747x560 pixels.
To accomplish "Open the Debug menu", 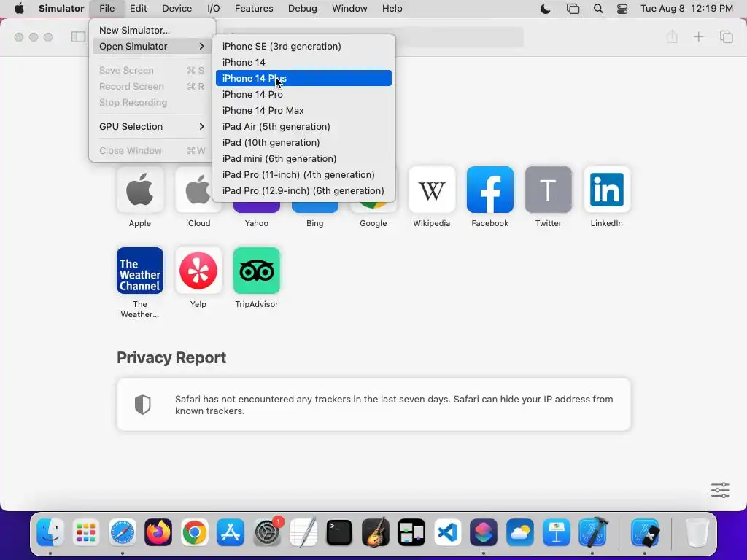I will [x=303, y=9].
